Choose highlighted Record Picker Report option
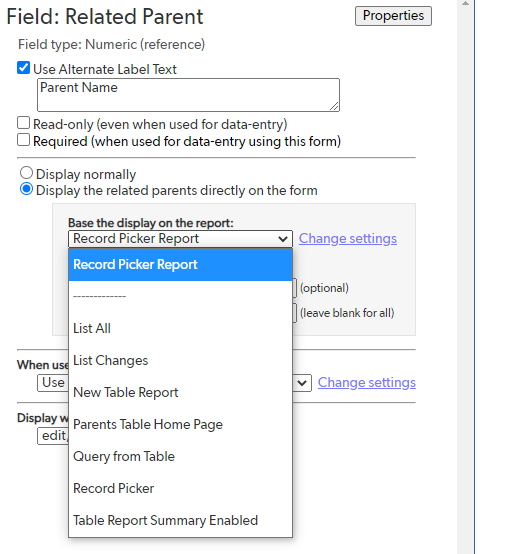Screen dimensions: 517x554 (x=180, y=265)
